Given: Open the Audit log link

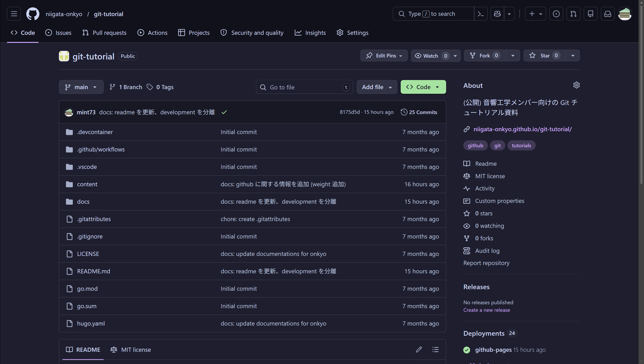Looking at the screenshot, I should coord(487,251).
